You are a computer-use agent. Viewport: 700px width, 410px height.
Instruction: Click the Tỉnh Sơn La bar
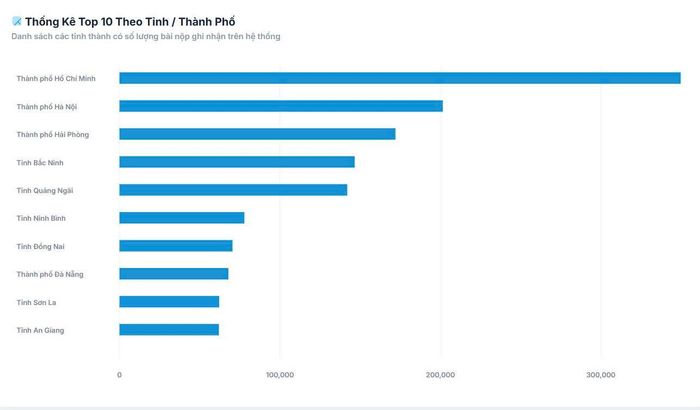pyautogui.click(x=169, y=302)
